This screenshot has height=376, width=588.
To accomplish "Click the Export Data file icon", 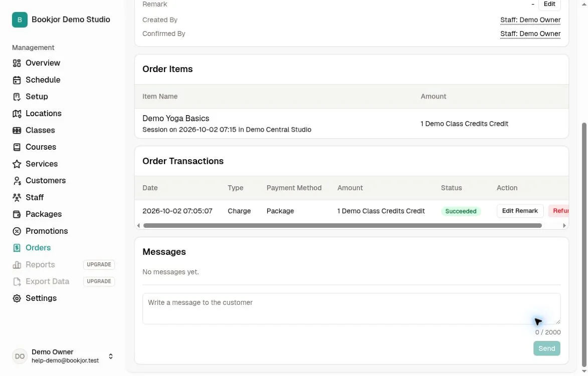I will point(17,282).
